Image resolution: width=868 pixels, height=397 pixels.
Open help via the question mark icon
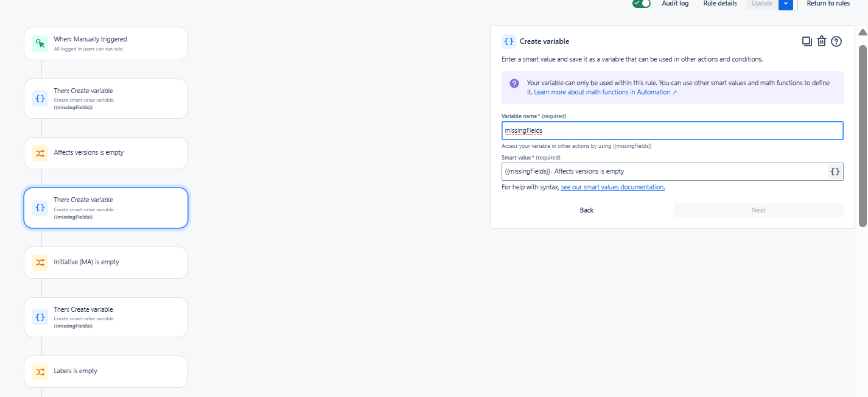pyautogui.click(x=836, y=41)
